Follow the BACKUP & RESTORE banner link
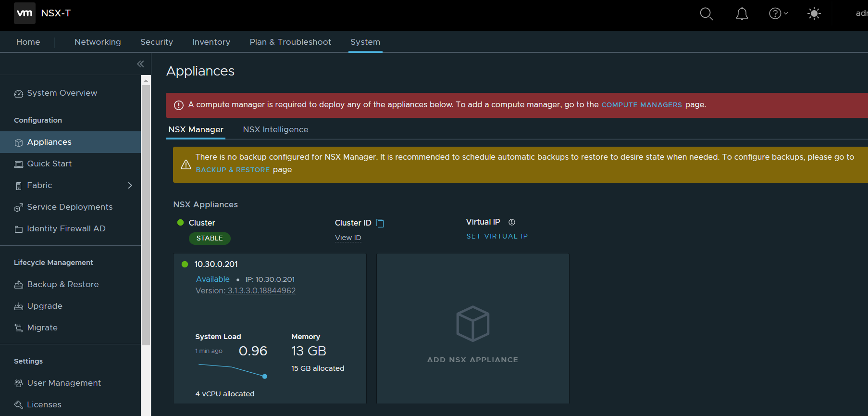This screenshot has width=868, height=416. coord(233,170)
